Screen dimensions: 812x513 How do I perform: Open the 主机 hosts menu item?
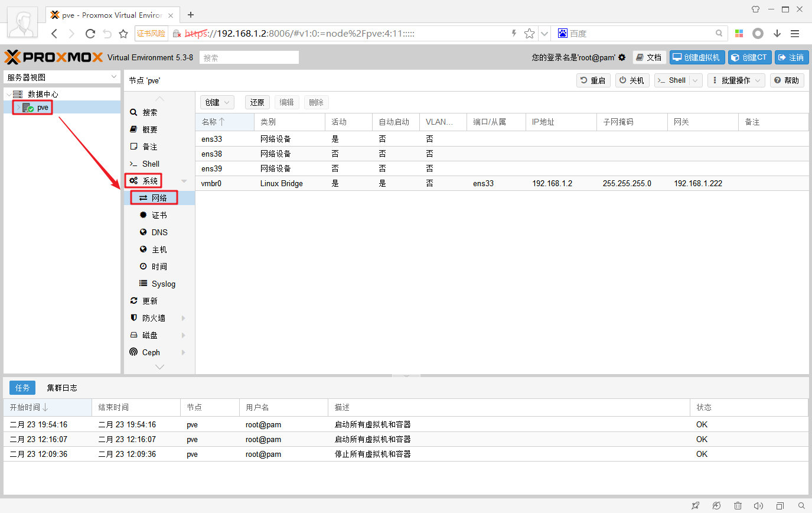click(x=159, y=249)
